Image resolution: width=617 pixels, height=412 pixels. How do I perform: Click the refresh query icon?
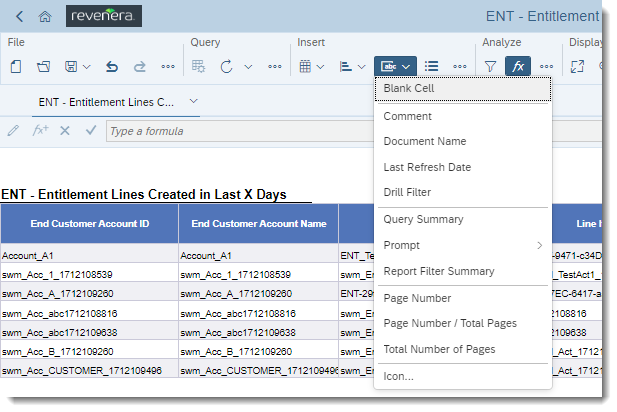coord(226,66)
